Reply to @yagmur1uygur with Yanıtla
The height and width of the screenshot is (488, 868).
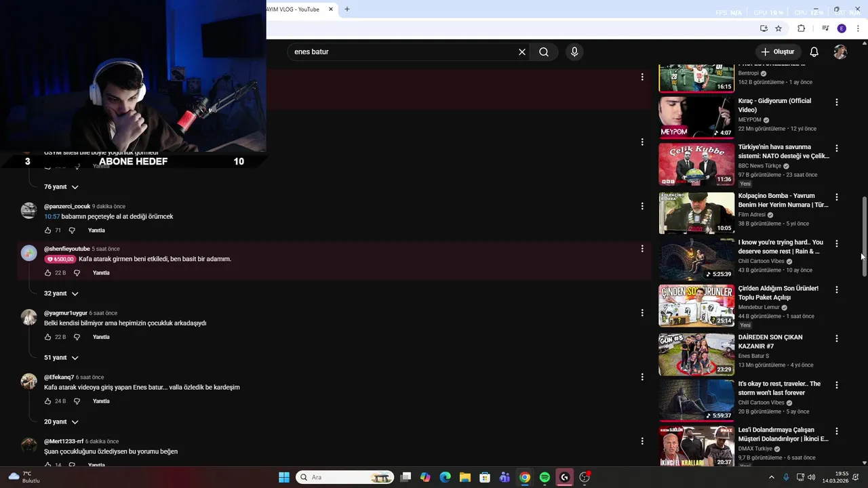pyautogui.click(x=101, y=337)
